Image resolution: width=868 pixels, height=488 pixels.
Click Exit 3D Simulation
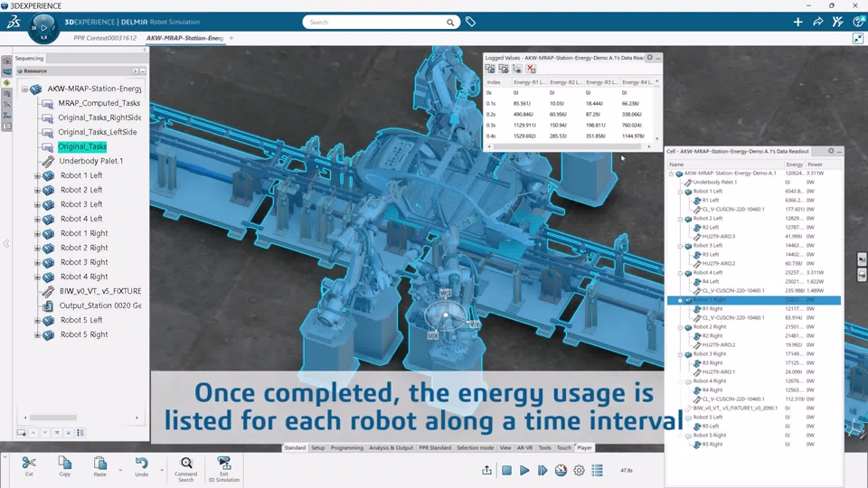click(x=223, y=469)
